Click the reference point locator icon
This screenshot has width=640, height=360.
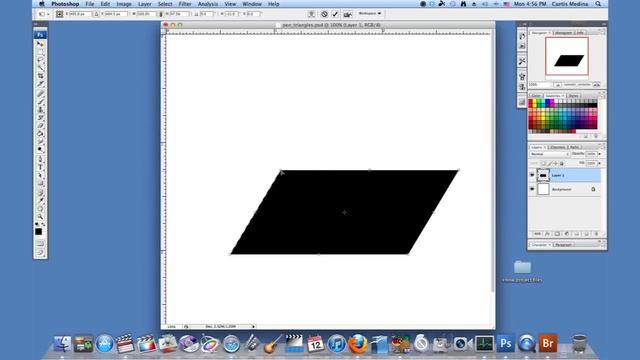pos(60,14)
